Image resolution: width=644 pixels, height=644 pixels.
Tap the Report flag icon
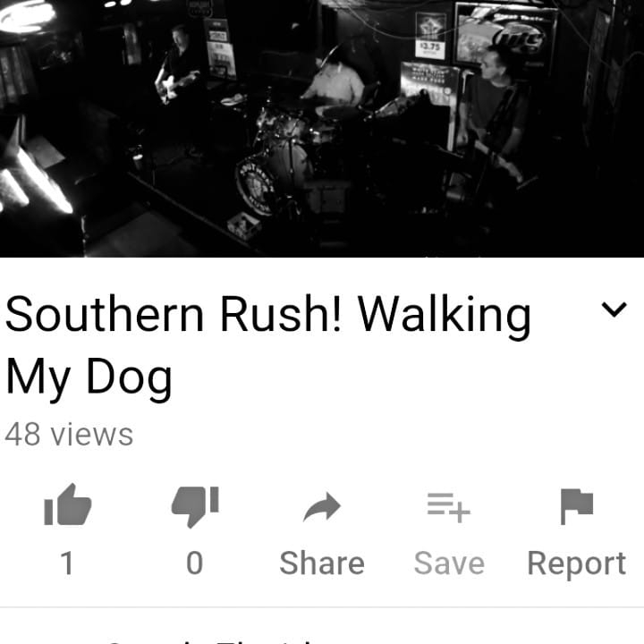pyautogui.click(x=577, y=506)
